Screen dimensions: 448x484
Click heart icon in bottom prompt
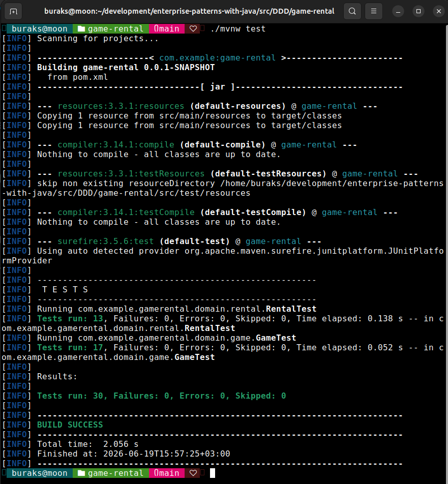tap(193, 473)
